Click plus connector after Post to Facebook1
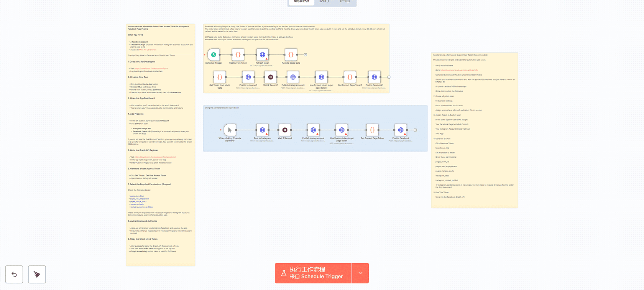 click(x=389, y=77)
